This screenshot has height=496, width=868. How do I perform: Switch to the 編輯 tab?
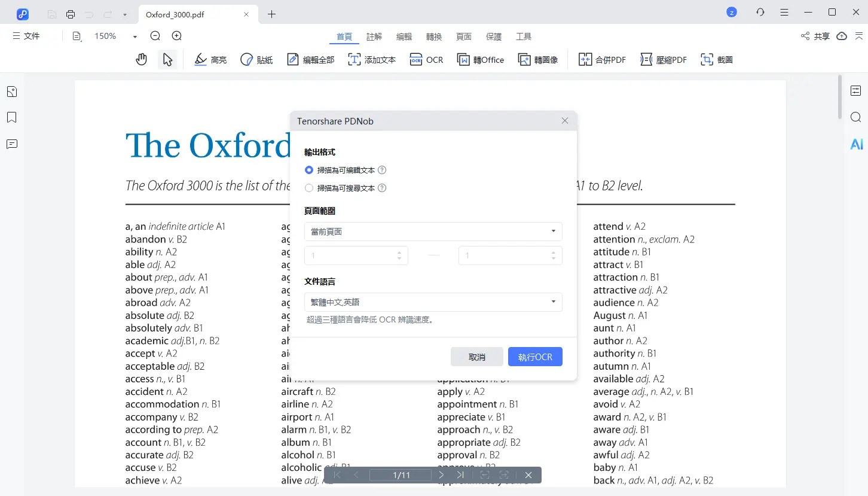coord(404,36)
